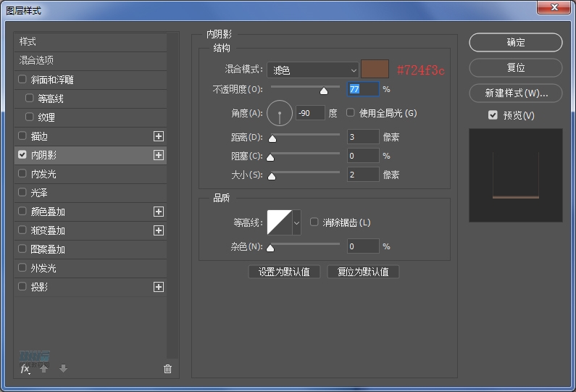Viewport: 576px width, 392px height.
Task: Uncheck the 预览 preview checkbox
Action: pos(493,115)
